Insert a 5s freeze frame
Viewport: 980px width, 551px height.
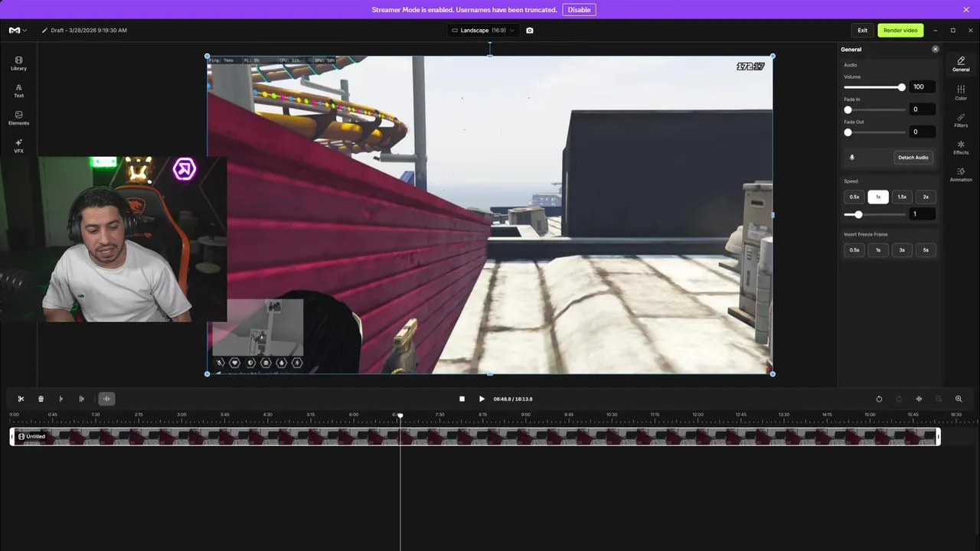click(x=926, y=250)
